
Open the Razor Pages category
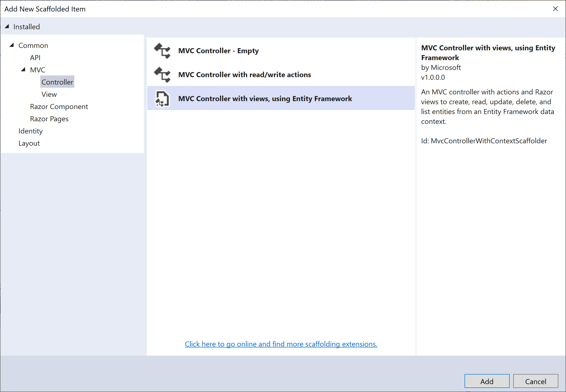tap(49, 119)
